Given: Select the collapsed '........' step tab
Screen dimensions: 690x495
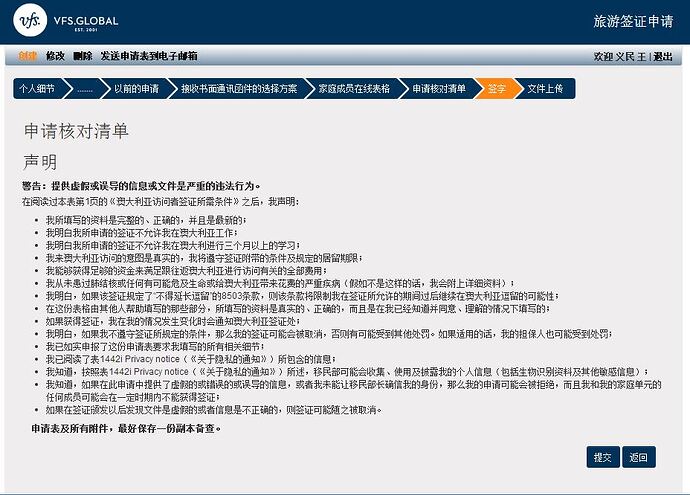Looking at the screenshot, I should (85, 89).
